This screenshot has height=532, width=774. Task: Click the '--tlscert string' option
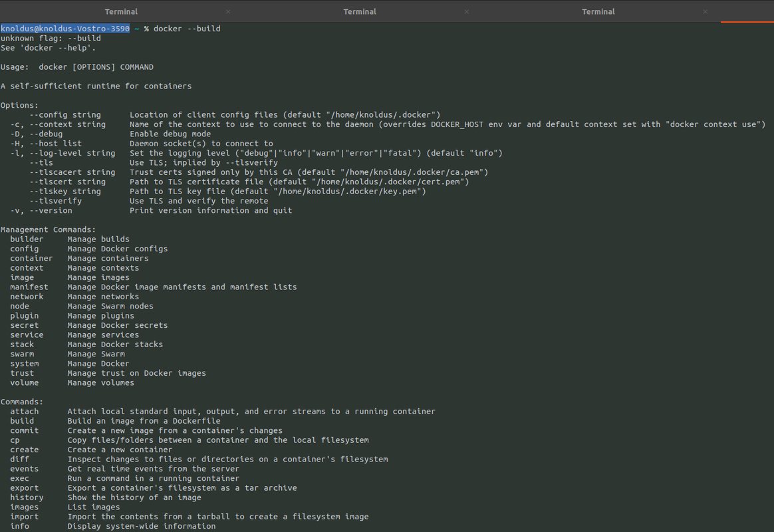point(68,182)
